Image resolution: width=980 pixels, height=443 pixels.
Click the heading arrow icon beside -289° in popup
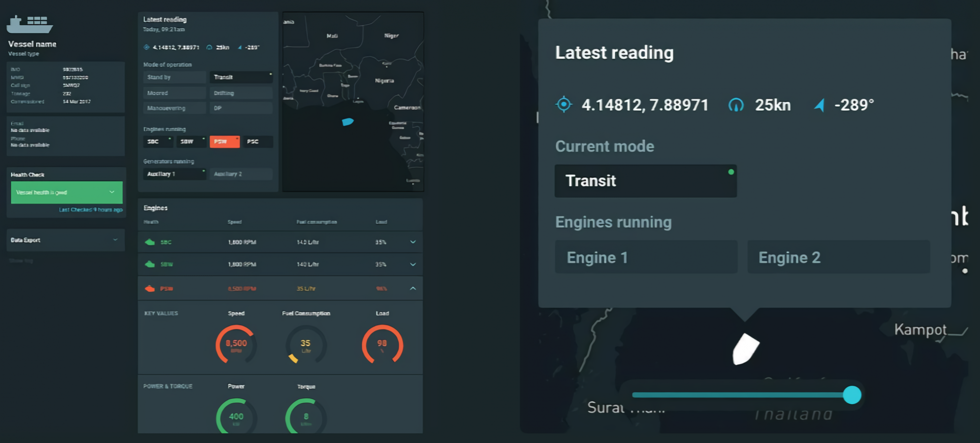pyautogui.click(x=819, y=105)
